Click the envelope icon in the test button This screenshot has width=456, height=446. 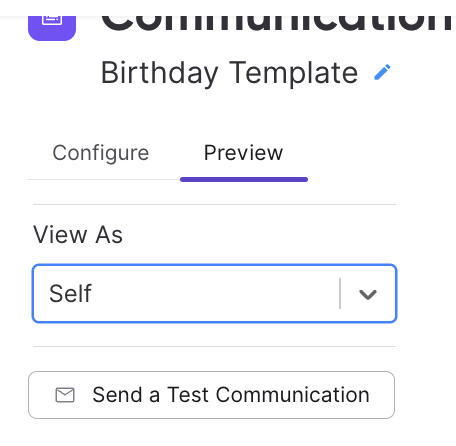[65, 395]
